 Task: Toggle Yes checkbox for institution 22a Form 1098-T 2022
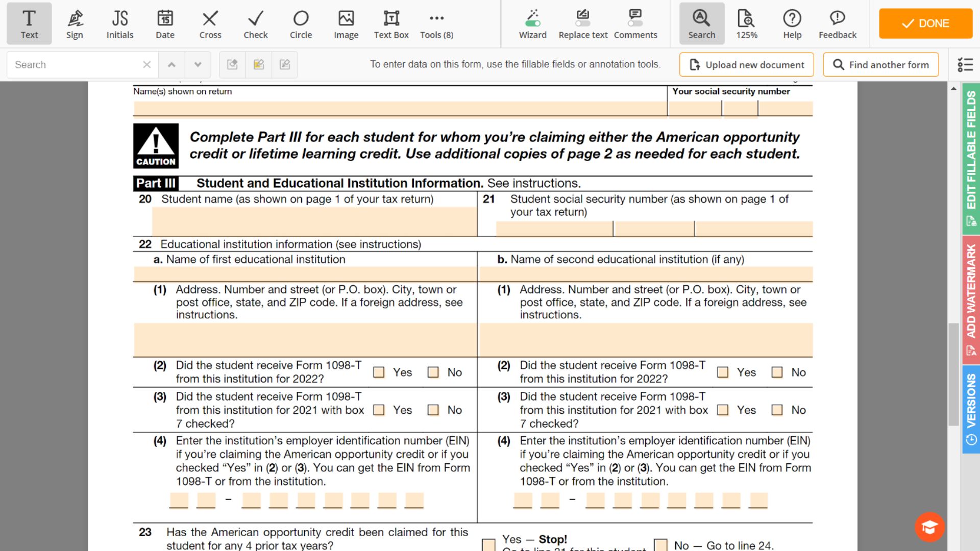tap(380, 371)
